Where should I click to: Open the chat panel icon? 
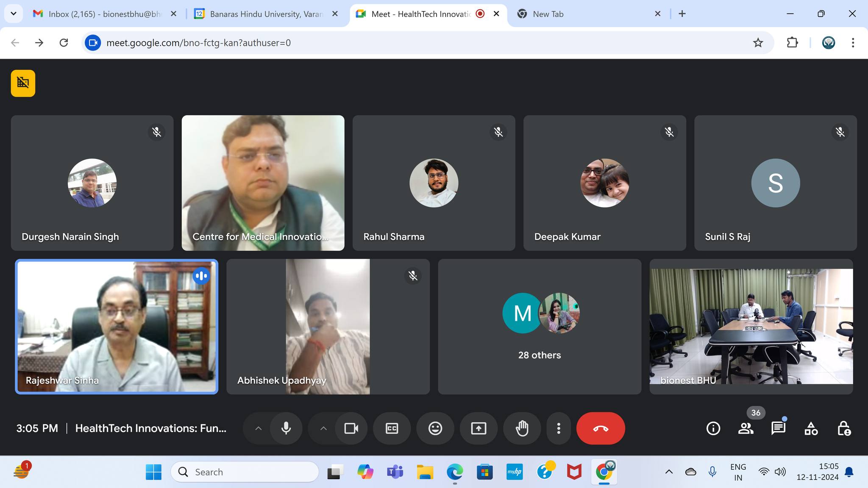tap(778, 428)
